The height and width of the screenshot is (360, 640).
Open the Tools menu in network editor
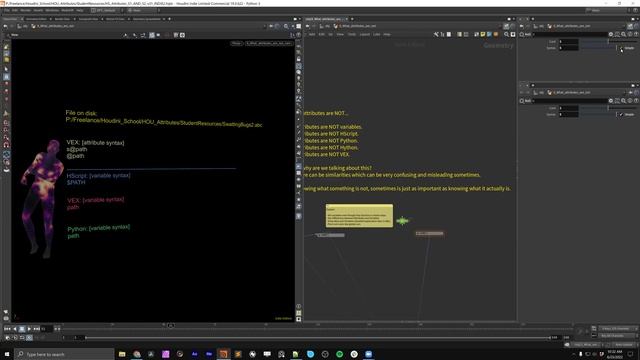pos(352,35)
